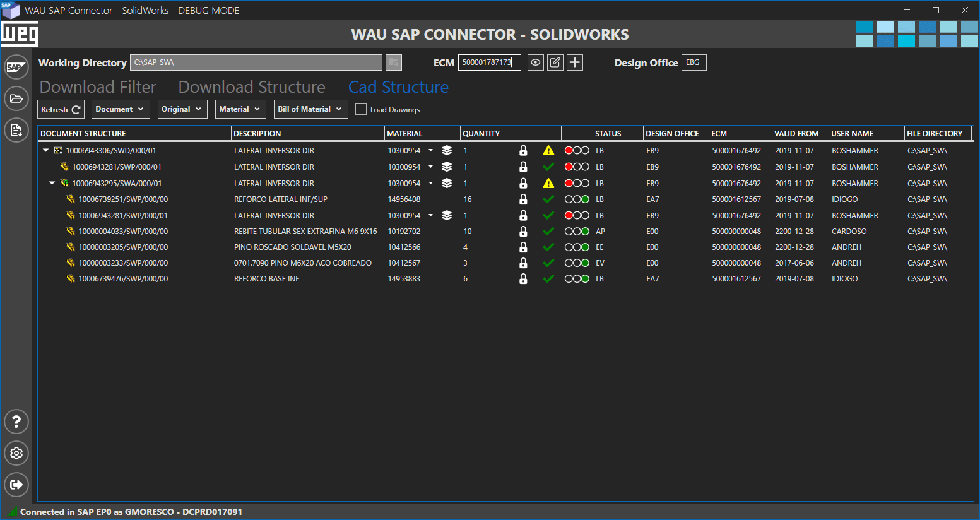
Task: Click valid from date 2017-06-06
Action: [x=794, y=263]
